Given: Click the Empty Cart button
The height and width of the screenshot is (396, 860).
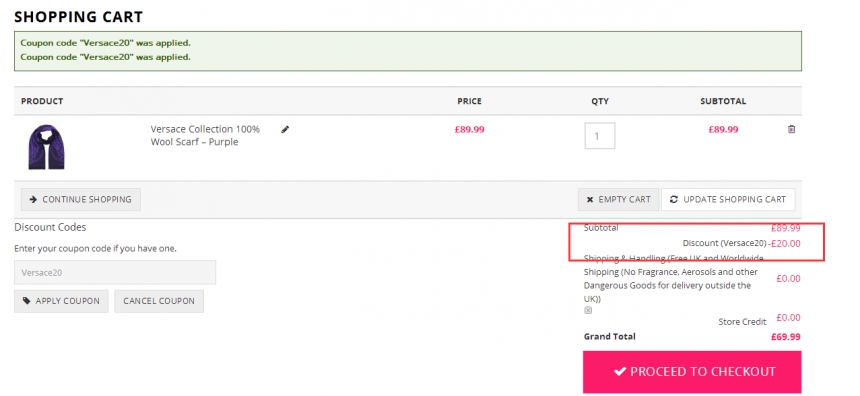Looking at the screenshot, I should pos(618,200).
